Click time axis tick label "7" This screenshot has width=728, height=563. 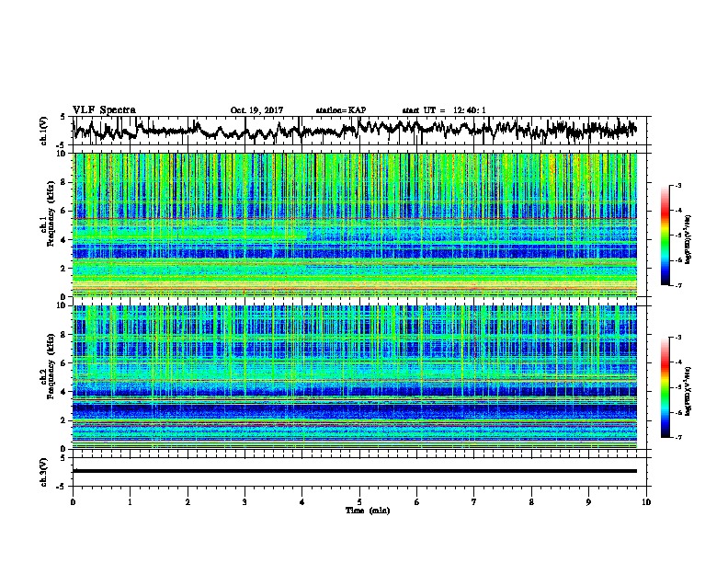pos(474,502)
